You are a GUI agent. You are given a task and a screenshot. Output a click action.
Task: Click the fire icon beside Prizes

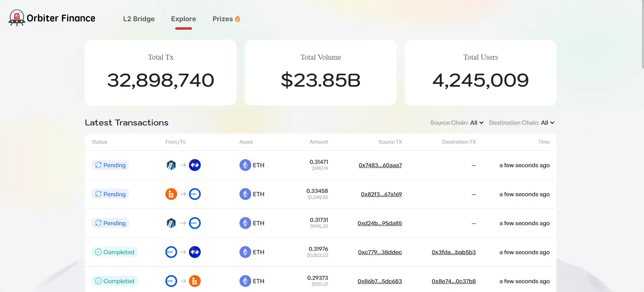tap(237, 19)
